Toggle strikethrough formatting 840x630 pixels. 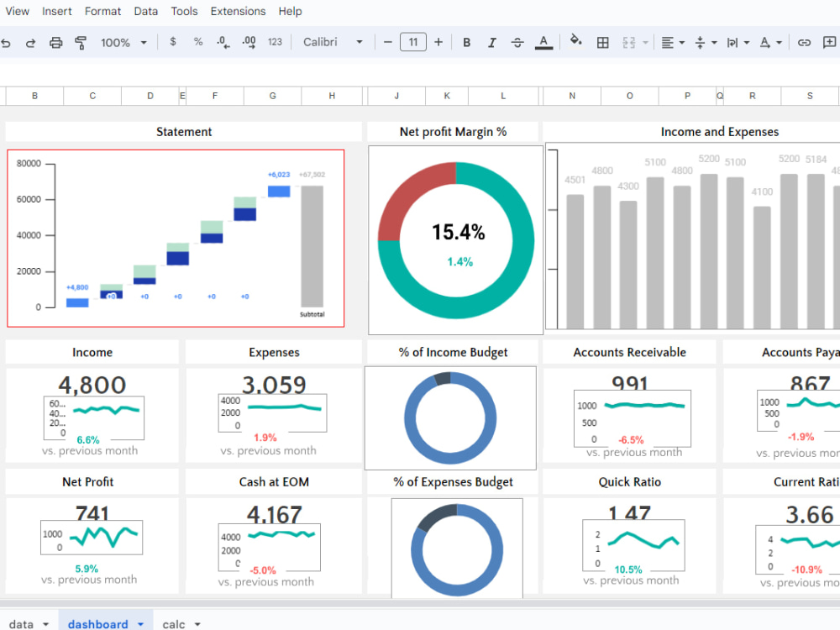[x=517, y=42]
